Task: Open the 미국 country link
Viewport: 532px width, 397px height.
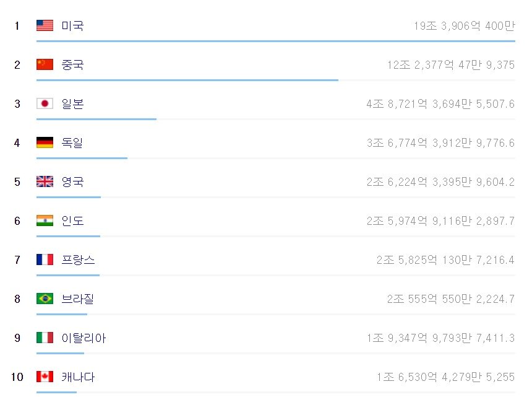Action: 72,25
